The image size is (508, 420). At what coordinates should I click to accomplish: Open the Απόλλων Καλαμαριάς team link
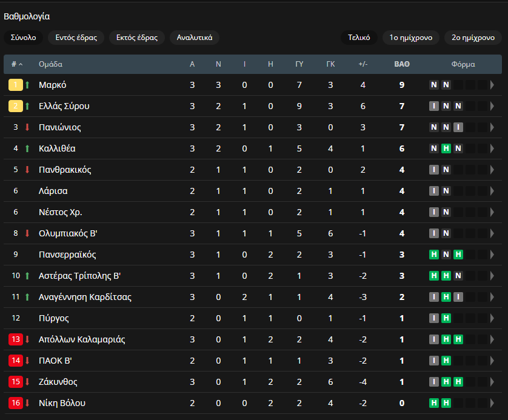pyautogui.click(x=82, y=339)
